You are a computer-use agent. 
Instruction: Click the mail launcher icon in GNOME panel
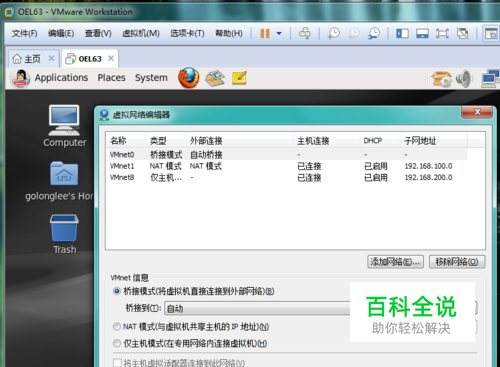pyautogui.click(x=215, y=78)
